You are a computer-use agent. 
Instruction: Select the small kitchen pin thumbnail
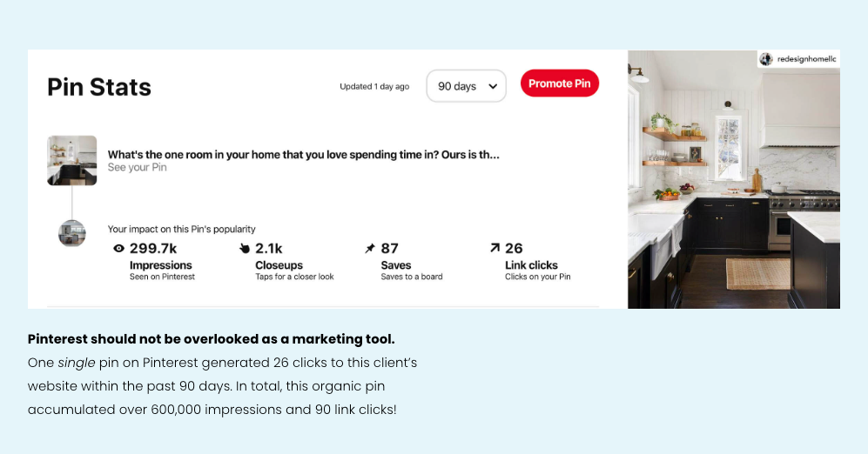pos(72,160)
